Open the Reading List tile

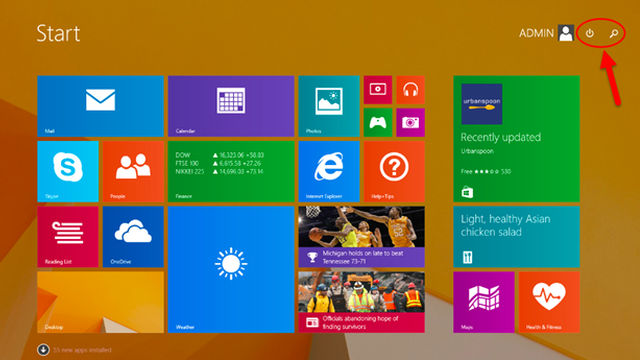[x=68, y=237]
